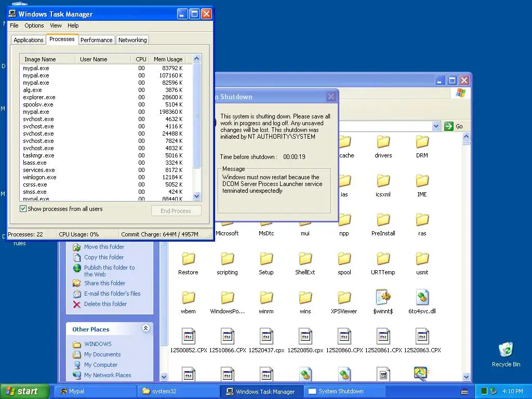This screenshot has height=399, width=532.
Task: Select the wins folder
Action: point(305,302)
